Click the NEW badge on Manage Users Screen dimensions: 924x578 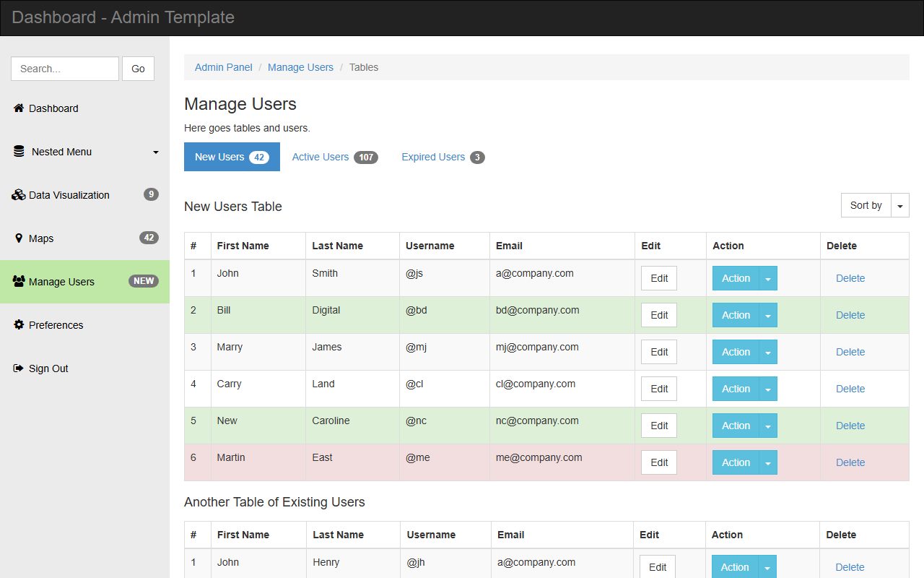[144, 281]
